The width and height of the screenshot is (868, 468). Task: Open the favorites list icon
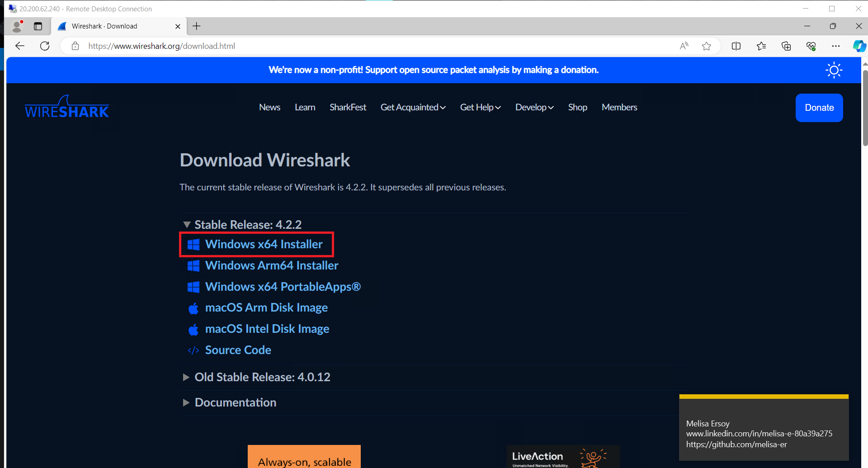[x=761, y=46]
